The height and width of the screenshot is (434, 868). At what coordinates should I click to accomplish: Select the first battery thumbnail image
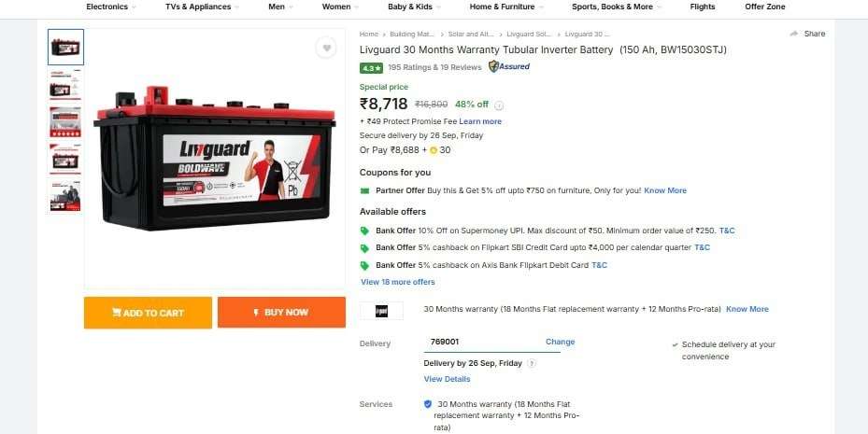pyautogui.click(x=66, y=47)
